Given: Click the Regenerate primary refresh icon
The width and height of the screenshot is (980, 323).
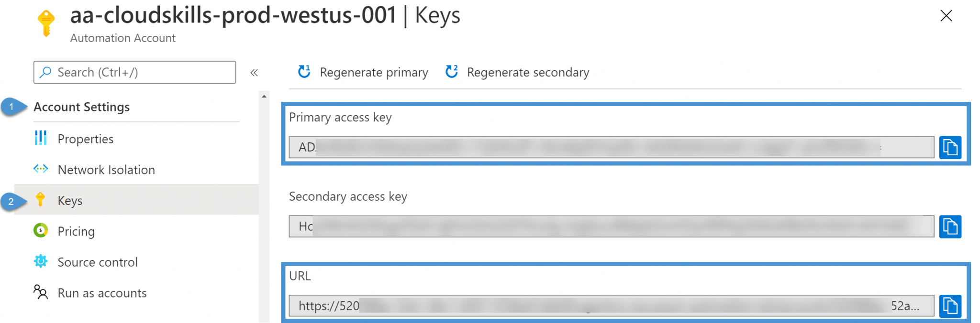Looking at the screenshot, I should [303, 72].
